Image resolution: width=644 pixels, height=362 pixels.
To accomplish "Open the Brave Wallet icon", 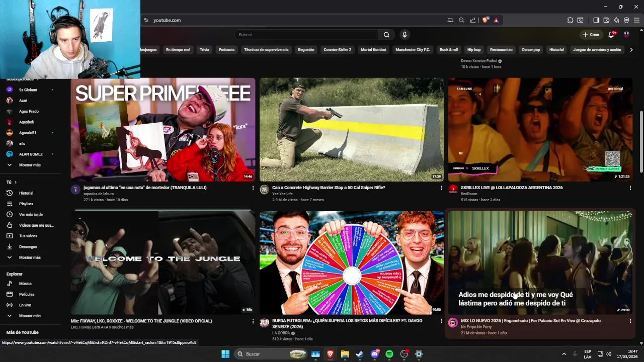I will pyautogui.click(x=606, y=20).
